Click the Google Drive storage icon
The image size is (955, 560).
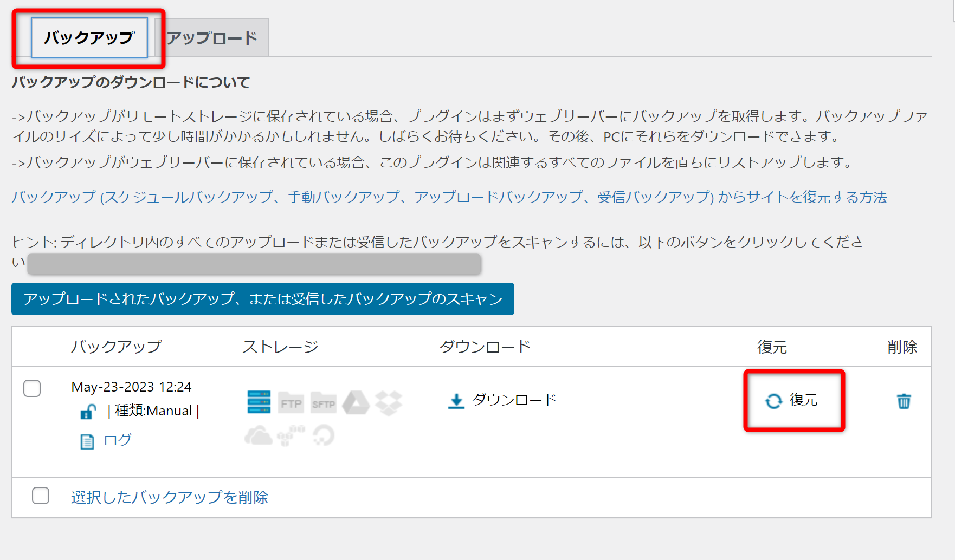point(356,403)
